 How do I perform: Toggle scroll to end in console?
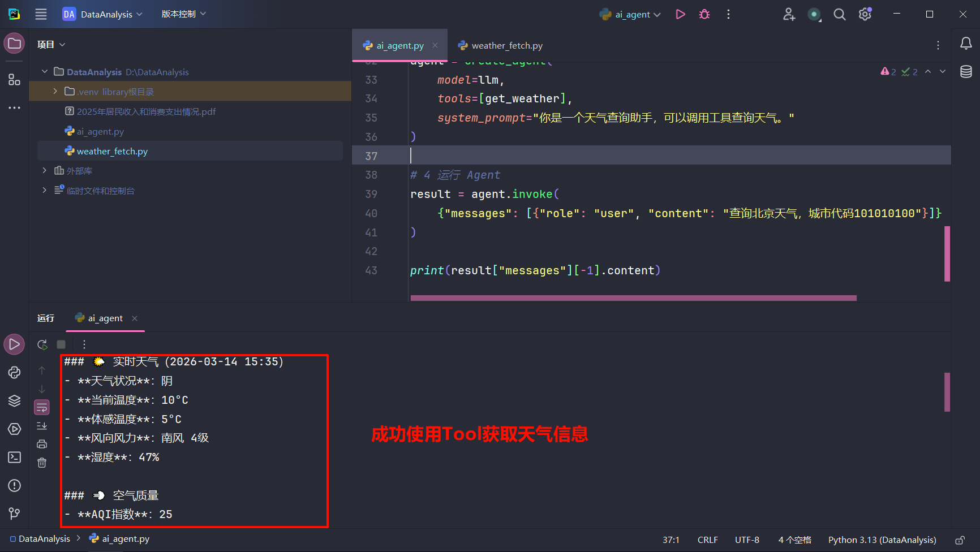pyautogui.click(x=42, y=426)
